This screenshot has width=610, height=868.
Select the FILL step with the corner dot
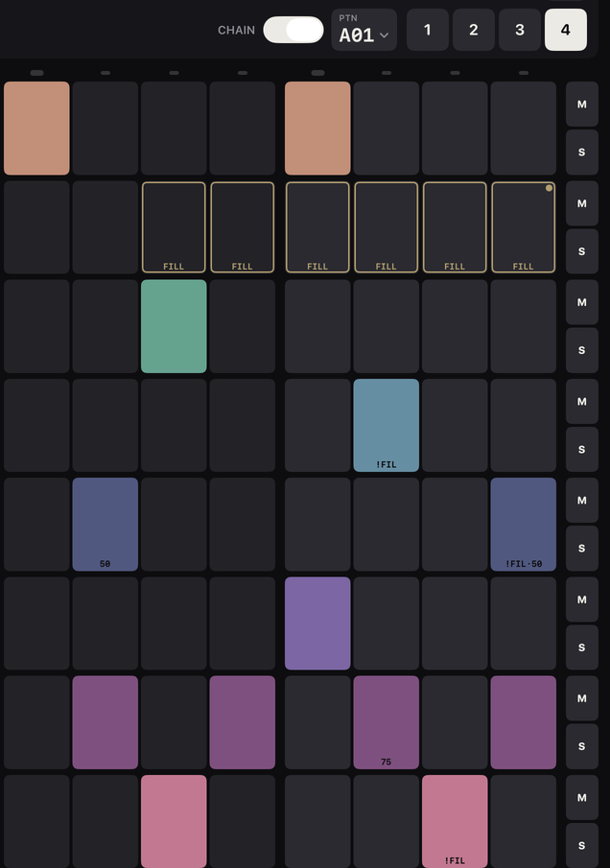click(x=523, y=227)
